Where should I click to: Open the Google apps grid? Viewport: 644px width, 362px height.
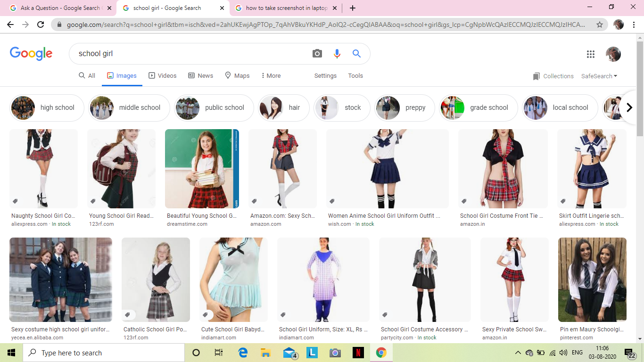click(591, 54)
